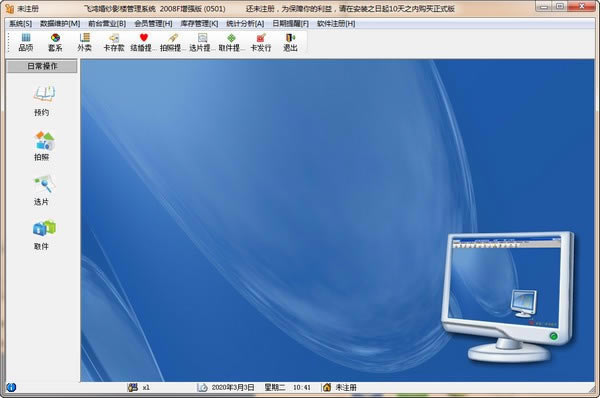Open 预约 booking in sidebar
The width and height of the screenshot is (600, 398).
pyautogui.click(x=42, y=101)
